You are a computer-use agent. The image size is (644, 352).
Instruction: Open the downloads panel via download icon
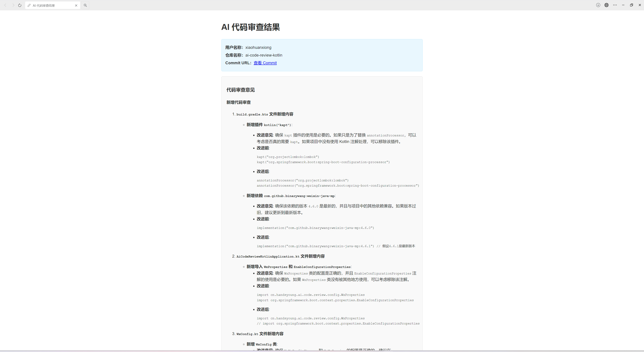point(598,5)
